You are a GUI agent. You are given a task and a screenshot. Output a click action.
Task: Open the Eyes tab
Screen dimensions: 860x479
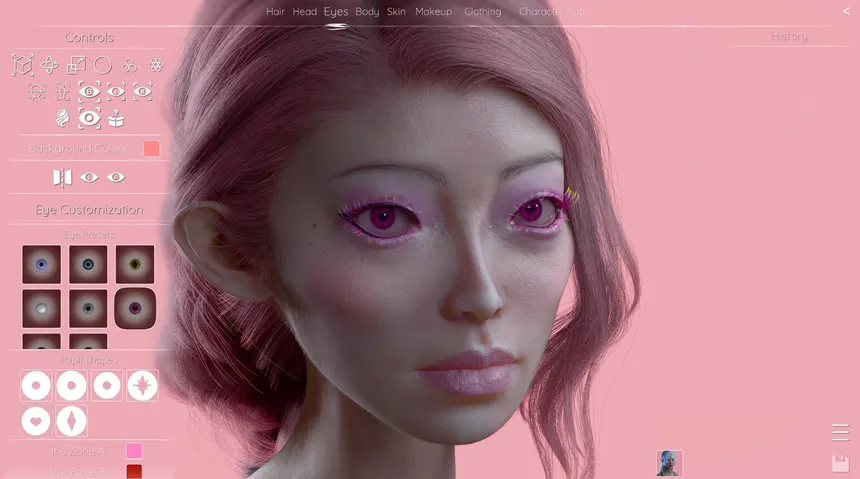pos(336,12)
